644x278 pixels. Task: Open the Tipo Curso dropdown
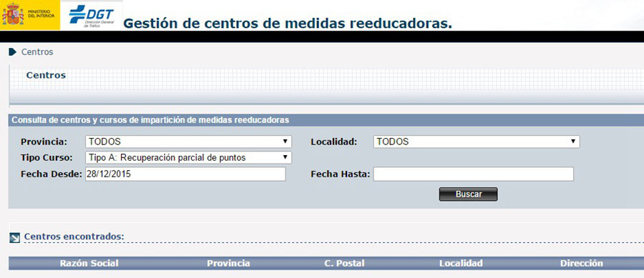click(188, 157)
